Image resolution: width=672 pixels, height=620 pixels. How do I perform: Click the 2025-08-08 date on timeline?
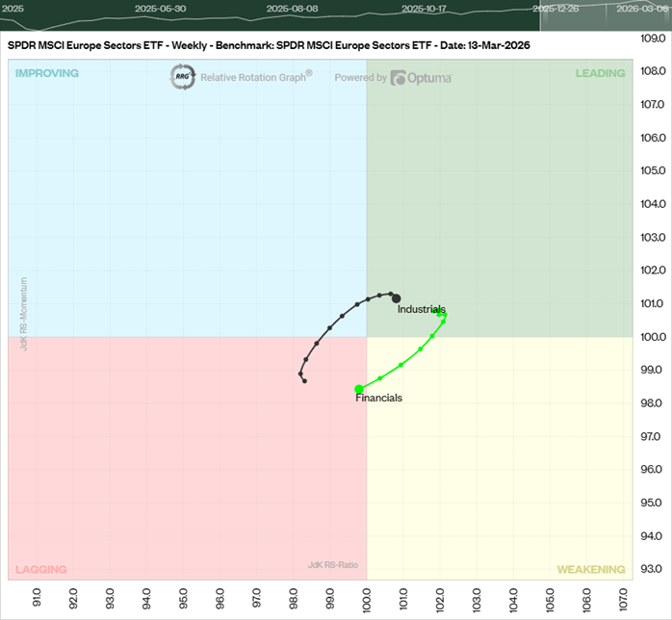pos(292,8)
